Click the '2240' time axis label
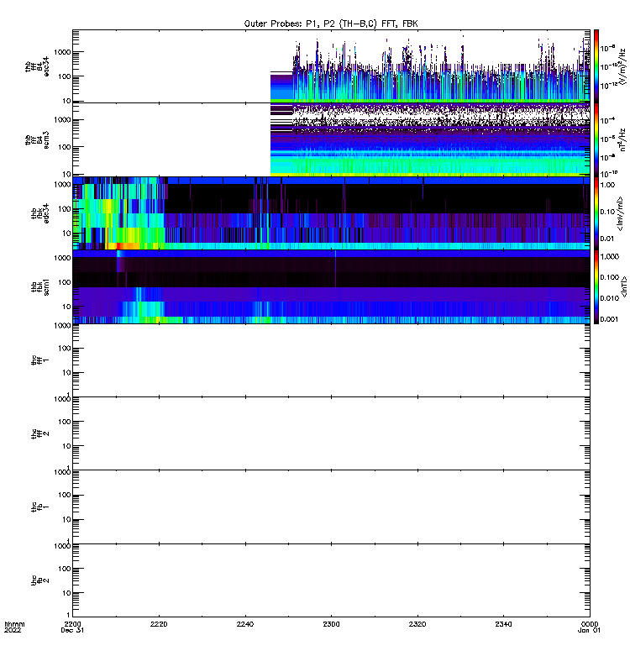 [245, 624]
